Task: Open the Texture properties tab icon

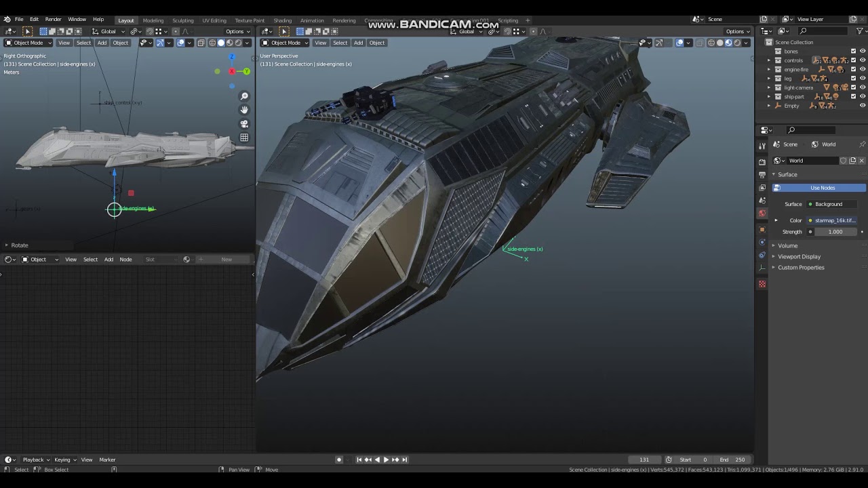Action: pos(762,284)
